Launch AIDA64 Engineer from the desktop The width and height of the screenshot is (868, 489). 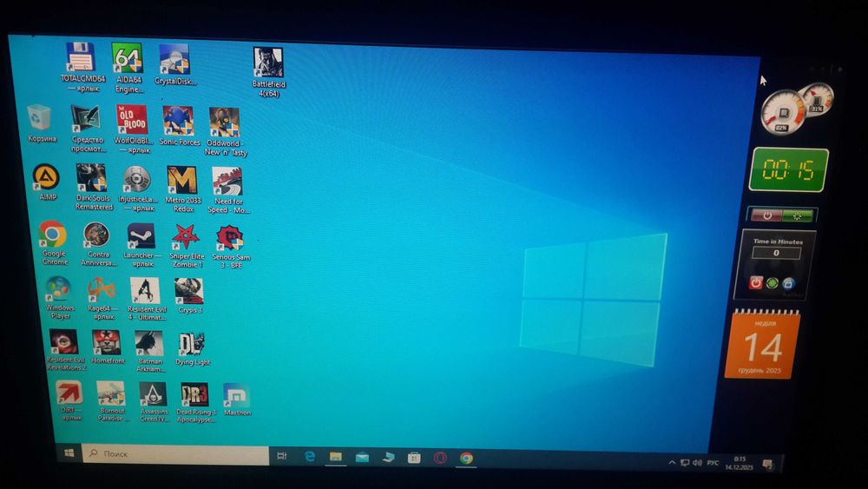click(127, 58)
